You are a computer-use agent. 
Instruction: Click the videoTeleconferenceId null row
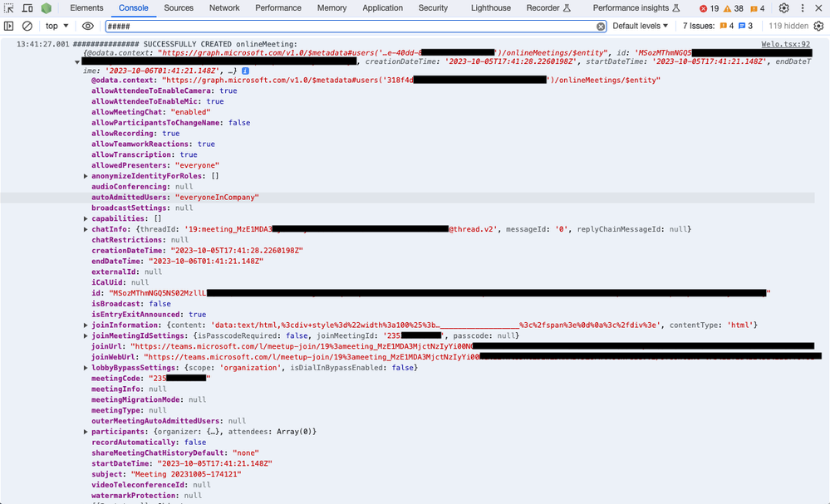[151, 485]
